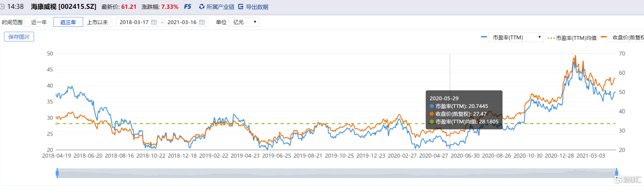Open 所属产业链 link
644x186 pixels.
click(220, 7)
